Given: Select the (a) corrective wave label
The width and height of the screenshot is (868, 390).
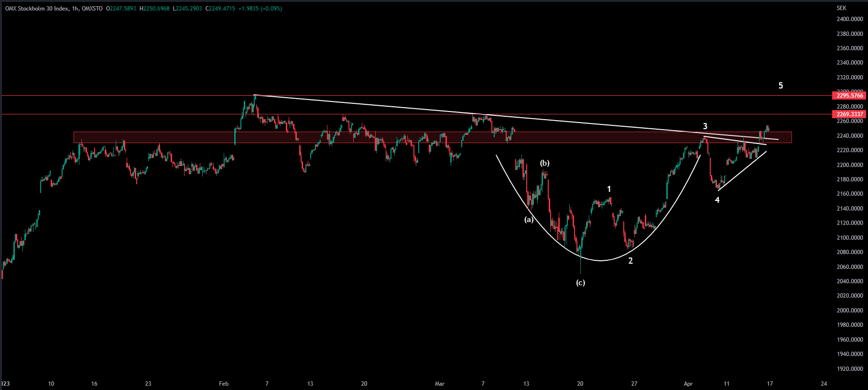Looking at the screenshot, I should tap(529, 220).
